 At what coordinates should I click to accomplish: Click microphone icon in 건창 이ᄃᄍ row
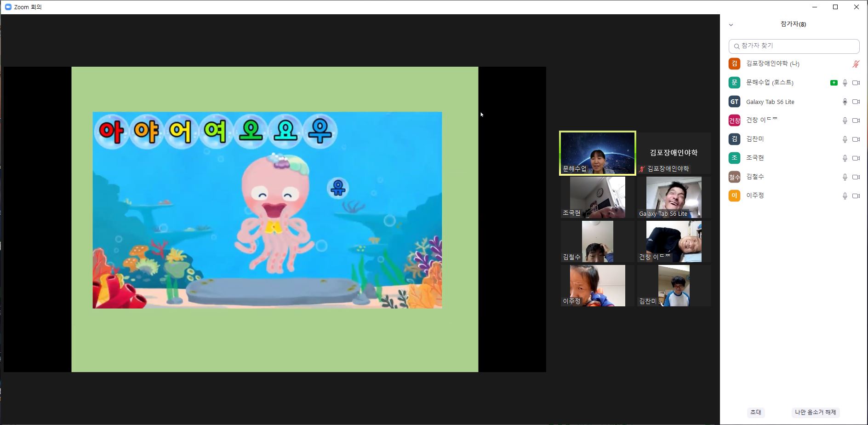coord(845,121)
